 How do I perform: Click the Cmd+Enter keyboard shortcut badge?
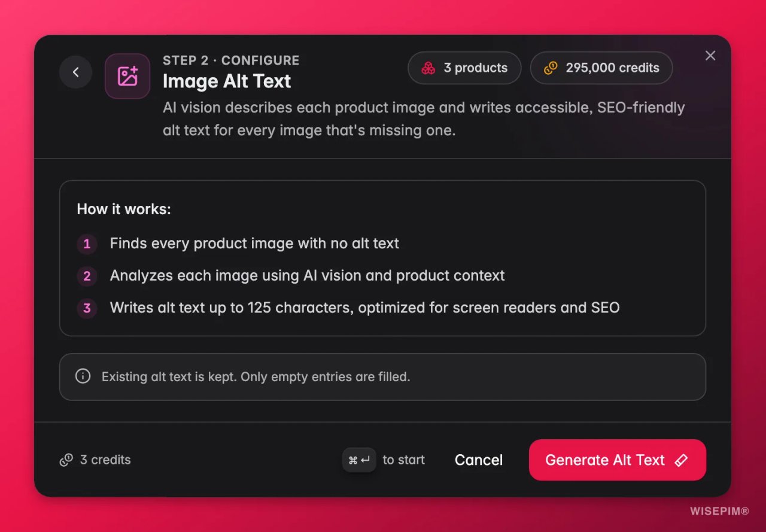[359, 460]
